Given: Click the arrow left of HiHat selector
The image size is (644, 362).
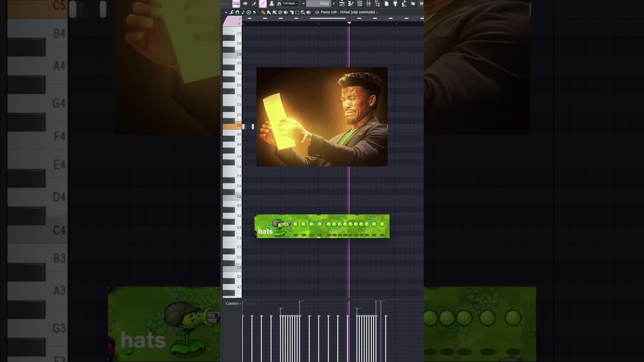Looking at the screenshot, I should pyautogui.click(x=303, y=4).
